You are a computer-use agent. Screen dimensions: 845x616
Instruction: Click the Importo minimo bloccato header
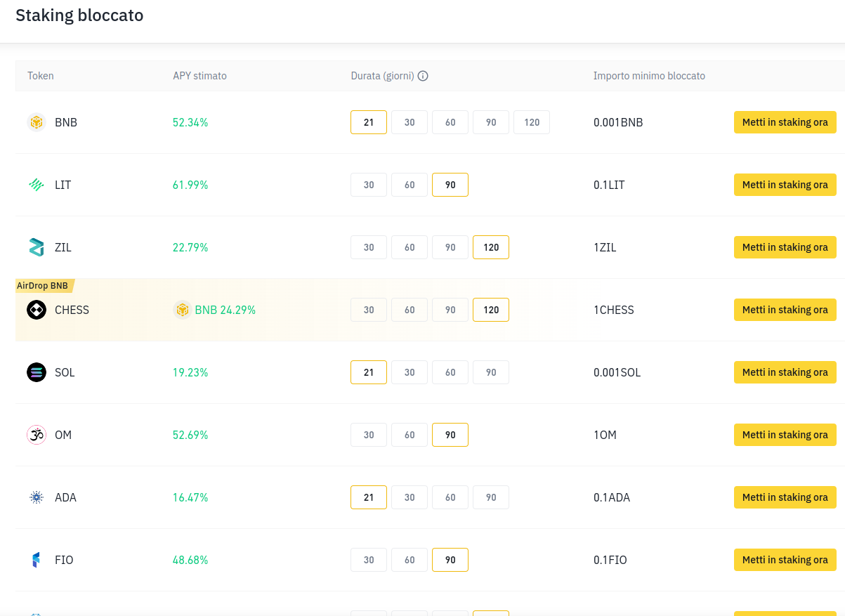pos(649,76)
